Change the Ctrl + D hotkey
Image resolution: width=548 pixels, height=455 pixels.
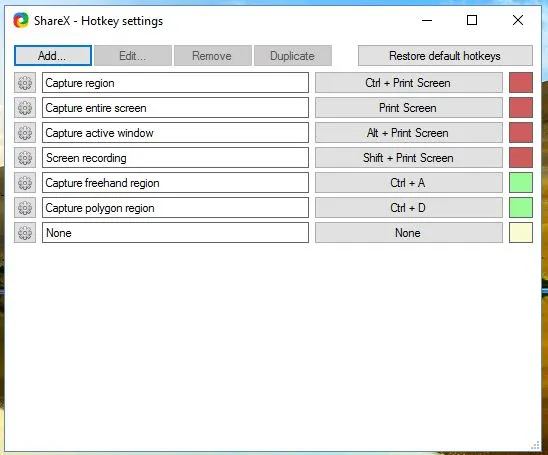[409, 208]
